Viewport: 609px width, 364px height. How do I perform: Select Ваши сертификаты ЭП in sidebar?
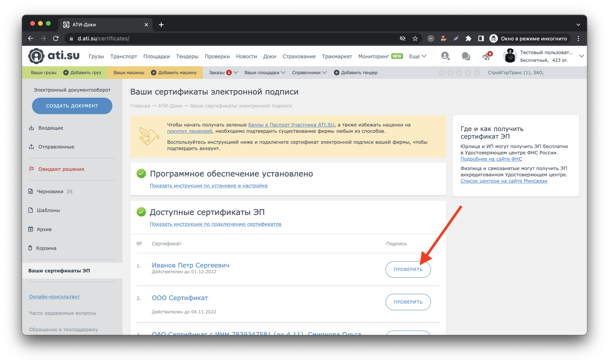point(72,270)
